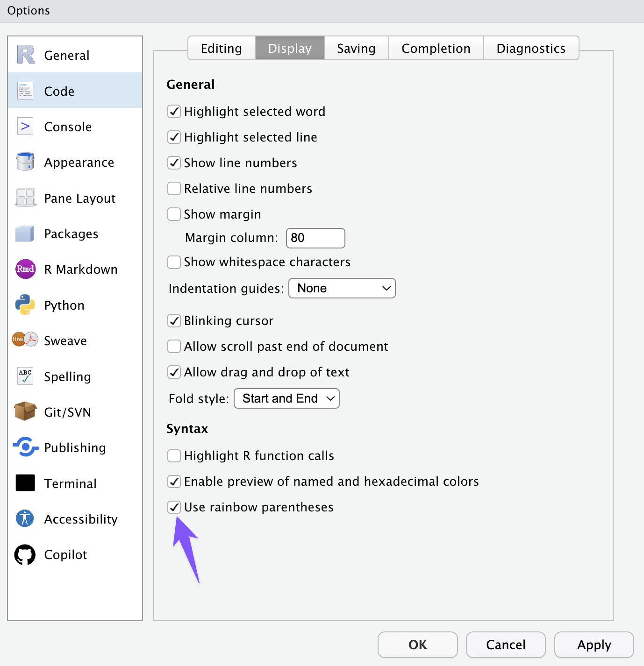The width and height of the screenshot is (644, 666).
Task: Click the Cancel button
Action: 506,645
